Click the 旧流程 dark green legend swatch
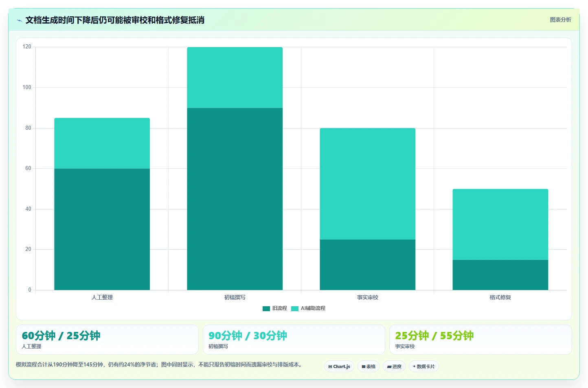Viewport: 588px width, 388px height. (x=266, y=308)
